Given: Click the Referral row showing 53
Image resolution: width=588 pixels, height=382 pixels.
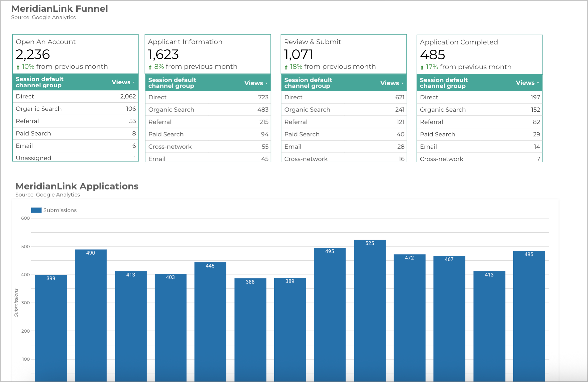Looking at the screenshot, I should click(75, 121).
